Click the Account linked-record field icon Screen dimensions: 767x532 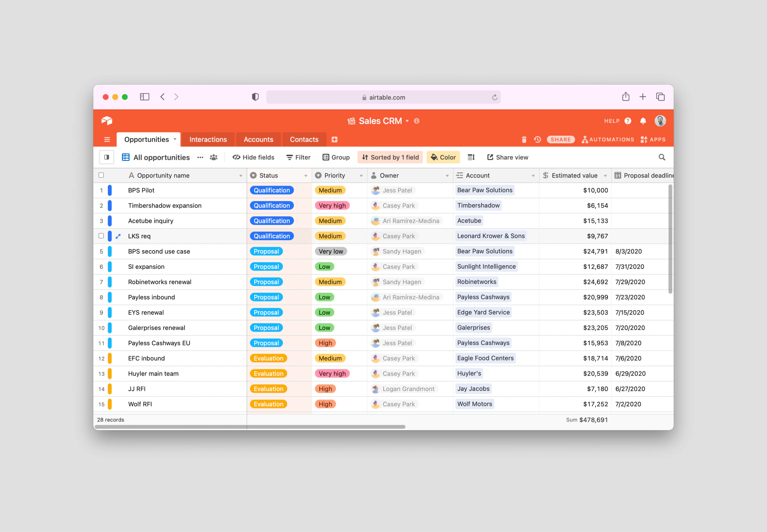460,175
